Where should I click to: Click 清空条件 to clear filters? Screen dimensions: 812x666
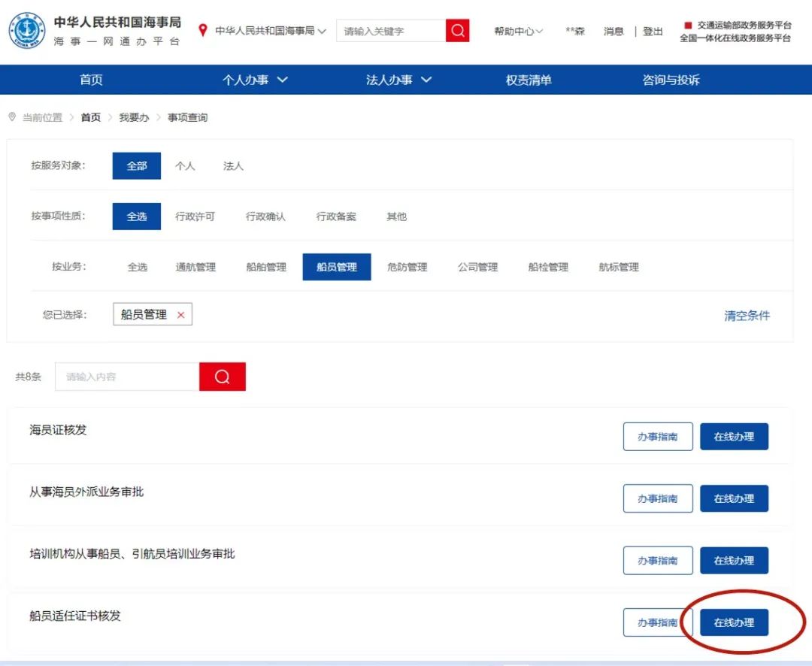pos(747,316)
